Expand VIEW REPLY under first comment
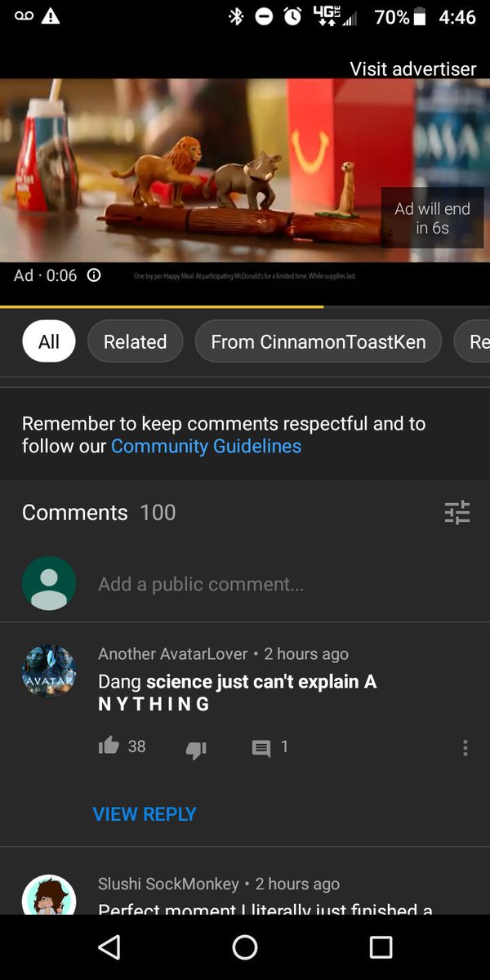490x980 pixels. pos(145,813)
